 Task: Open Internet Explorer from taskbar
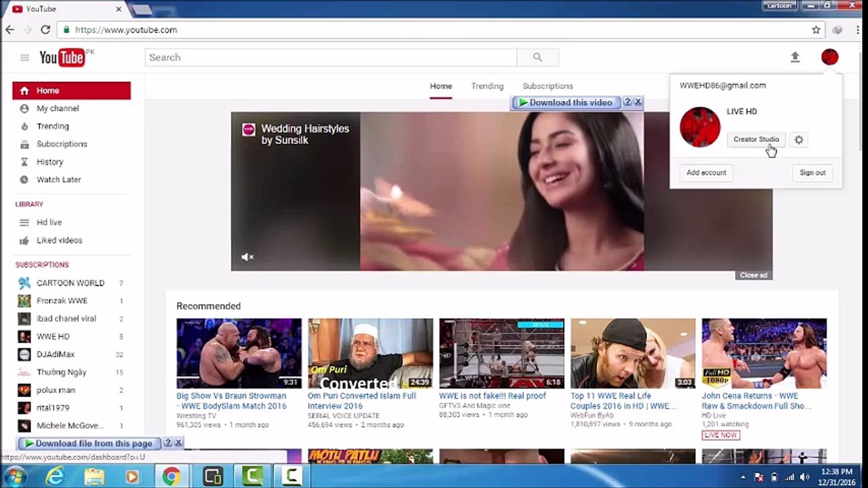coord(54,477)
